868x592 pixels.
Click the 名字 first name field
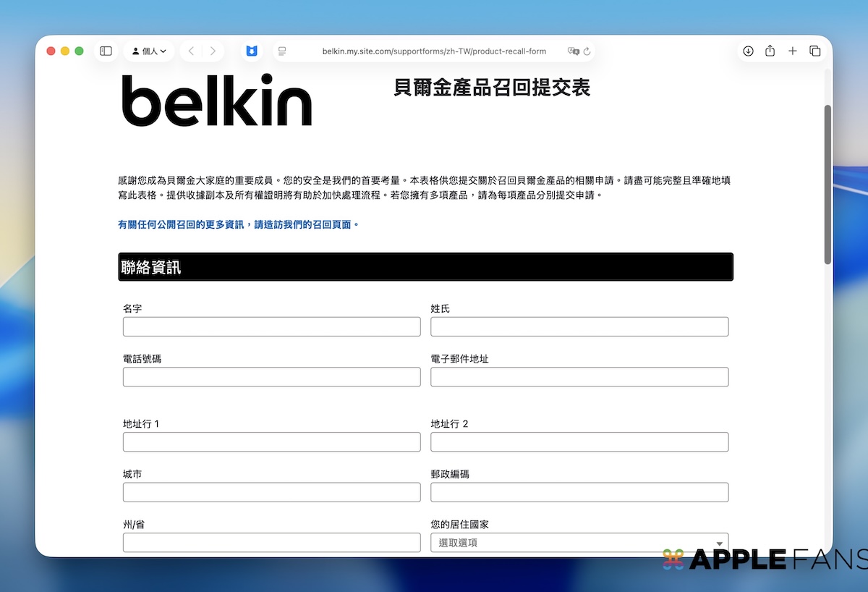click(x=271, y=326)
